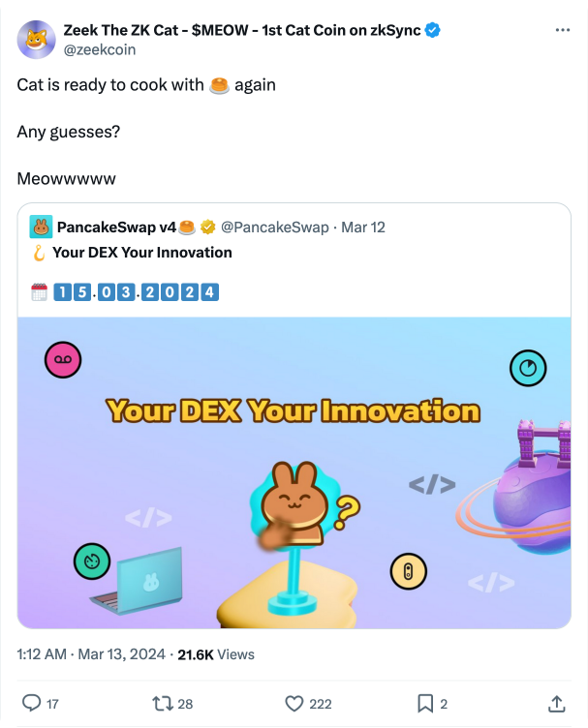
Task: Open the three-dot more options menu
Action: click(x=562, y=30)
